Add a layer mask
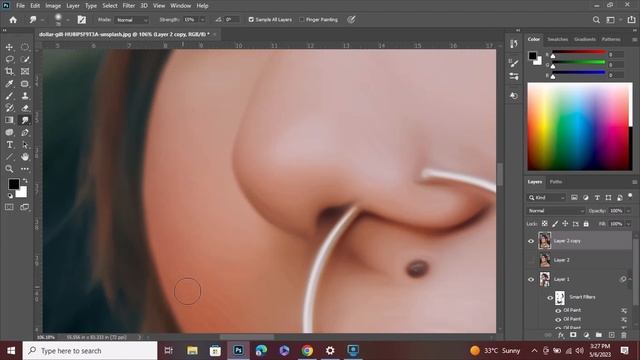This screenshot has width=640, height=360. click(x=573, y=335)
